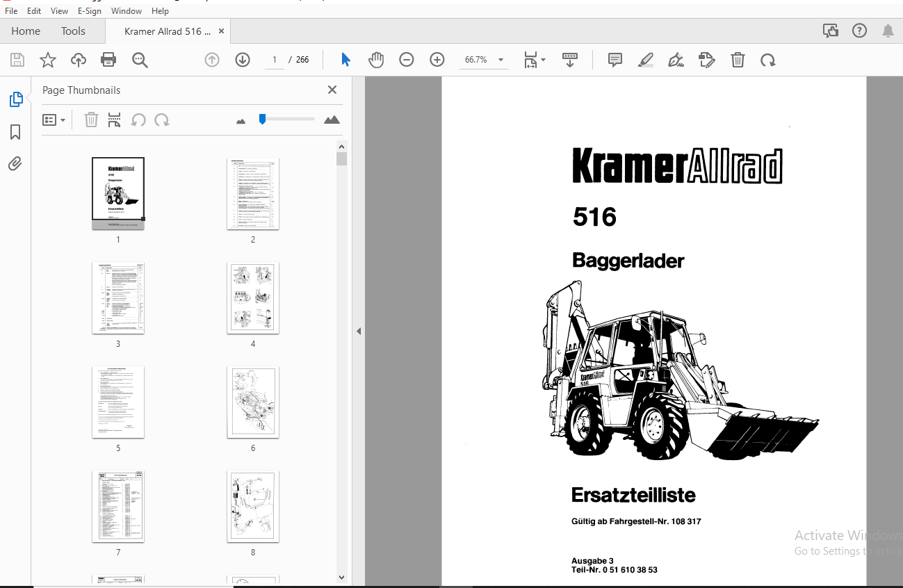Delete selected thumbnail with the panel trash icon

[91, 120]
